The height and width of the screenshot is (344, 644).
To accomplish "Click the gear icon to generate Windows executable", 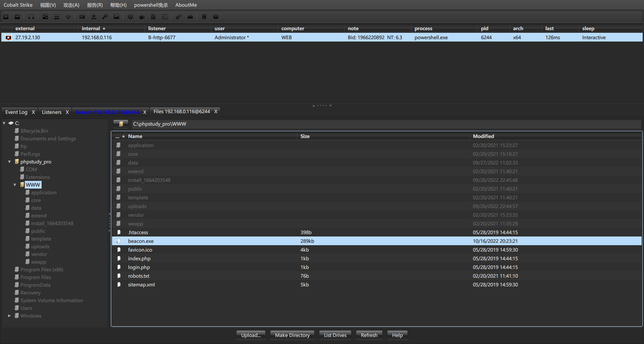I will (x=130, y=17).
